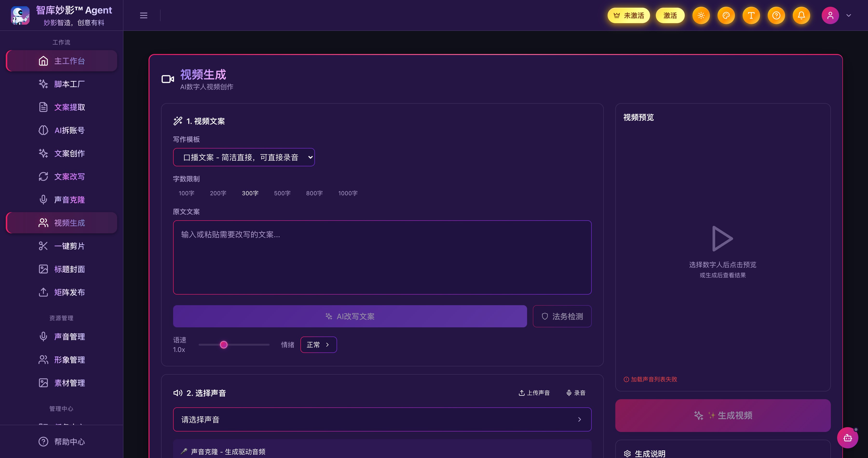Click the 语速 slider handle
The width and height of the screenshot is (868, 458).
[224, 345]
